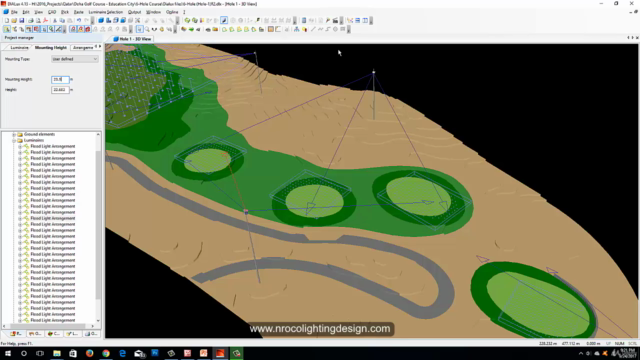This screenshot has height=360, width=640.
Task: Open the Luminaire Selection menu
Action: [x=106, y=12]
